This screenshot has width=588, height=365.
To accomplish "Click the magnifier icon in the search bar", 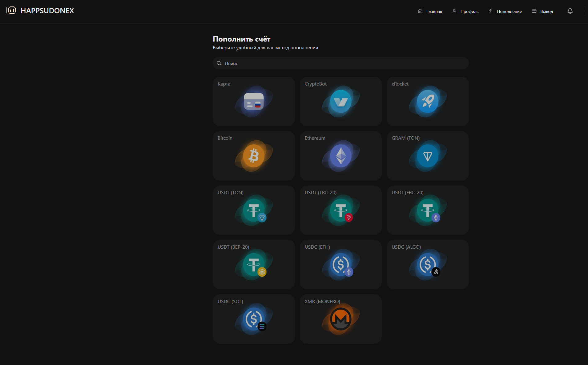I will (219, 63).
